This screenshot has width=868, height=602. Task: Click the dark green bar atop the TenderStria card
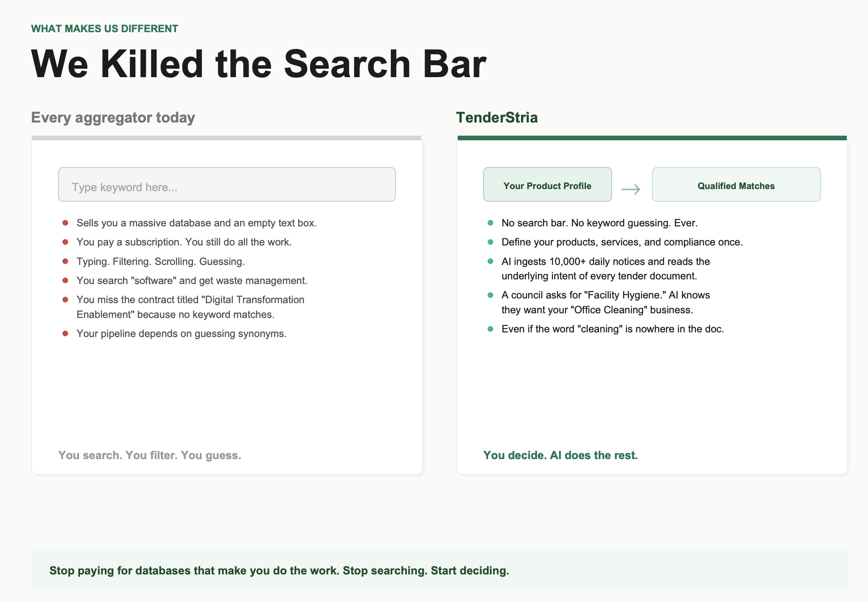click(x=652, y=138)
